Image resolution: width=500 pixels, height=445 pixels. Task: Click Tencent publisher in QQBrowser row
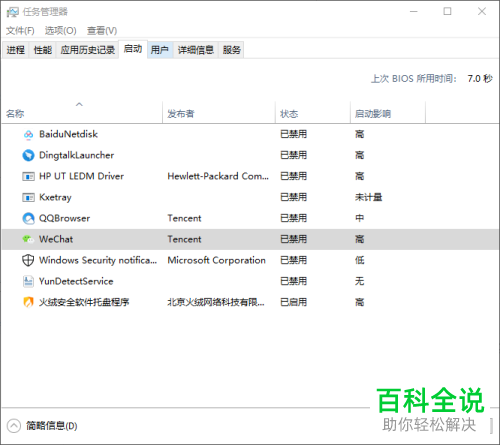tap(184, 218)
